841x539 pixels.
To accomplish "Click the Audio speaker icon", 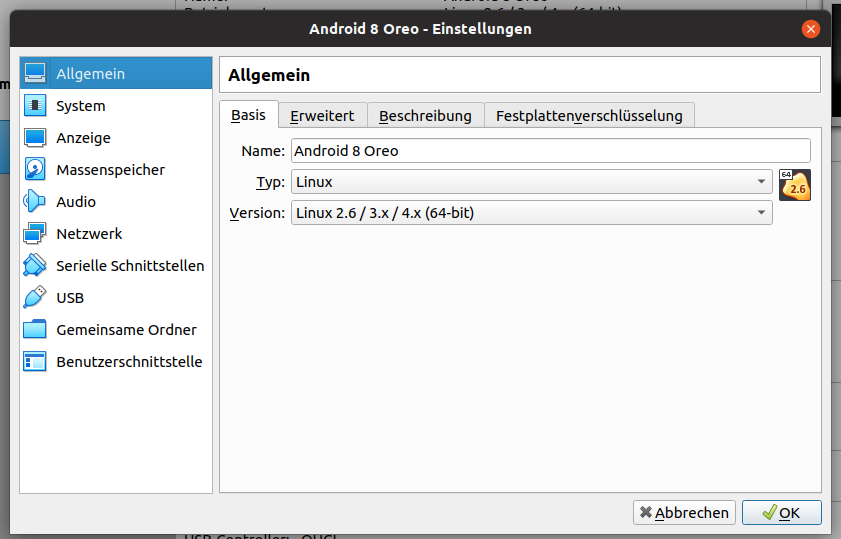I will (x=35, y=201).
